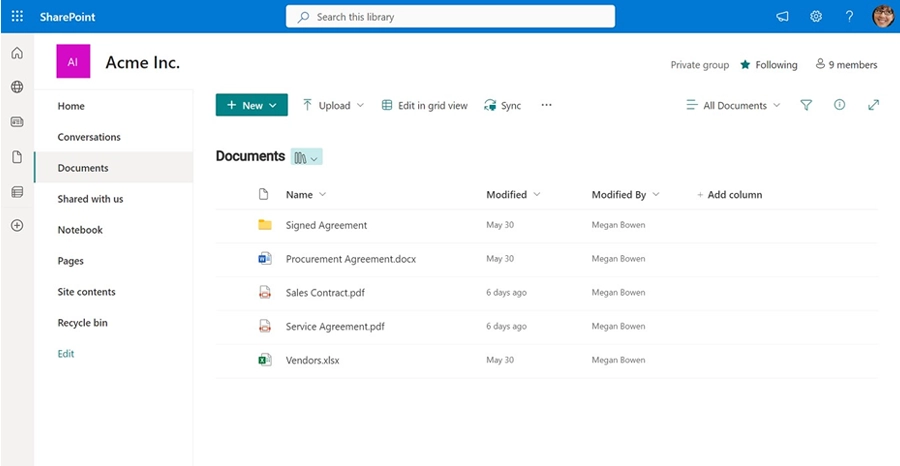Viewport: 900px width, 466px height.
Task: Open the Help question mark icon
Action: pos(849,17)
